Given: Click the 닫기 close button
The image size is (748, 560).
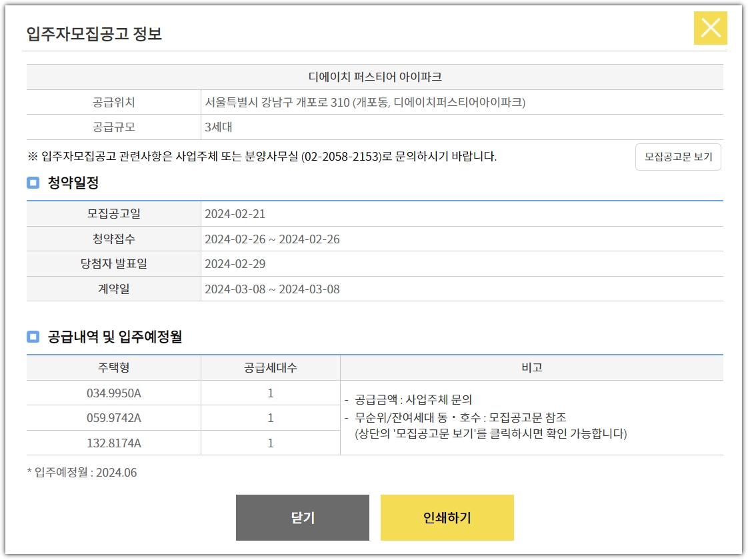Looking at the screenshot, I should pos(303,517).
